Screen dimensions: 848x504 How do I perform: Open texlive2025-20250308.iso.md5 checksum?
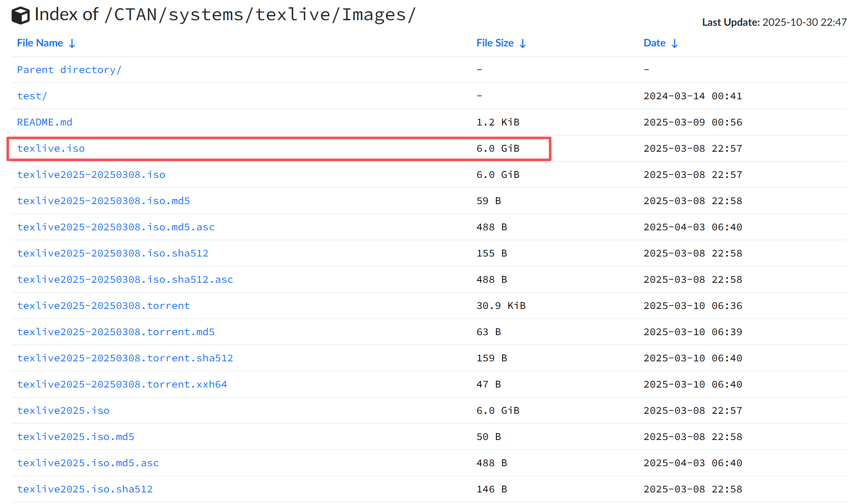(103, 201)
